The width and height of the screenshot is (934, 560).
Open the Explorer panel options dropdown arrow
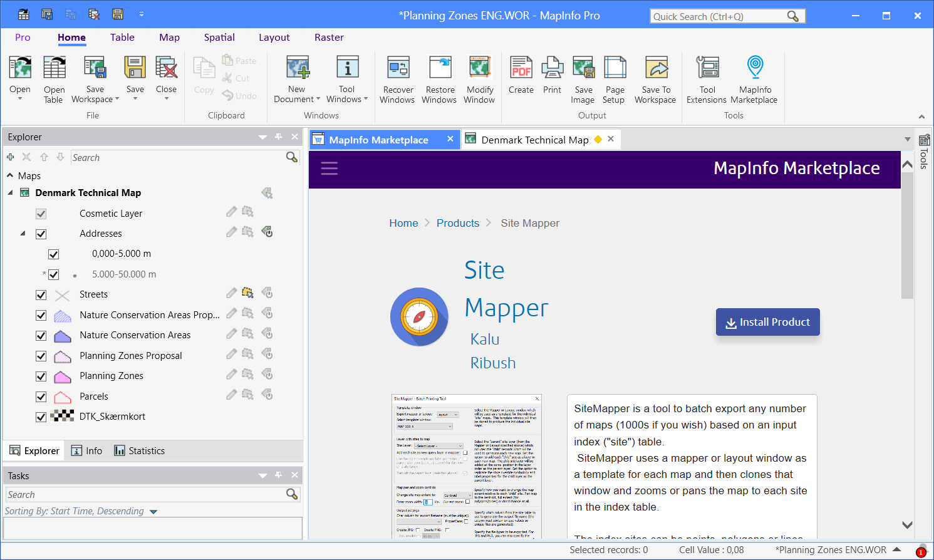[x=262, y=137]
